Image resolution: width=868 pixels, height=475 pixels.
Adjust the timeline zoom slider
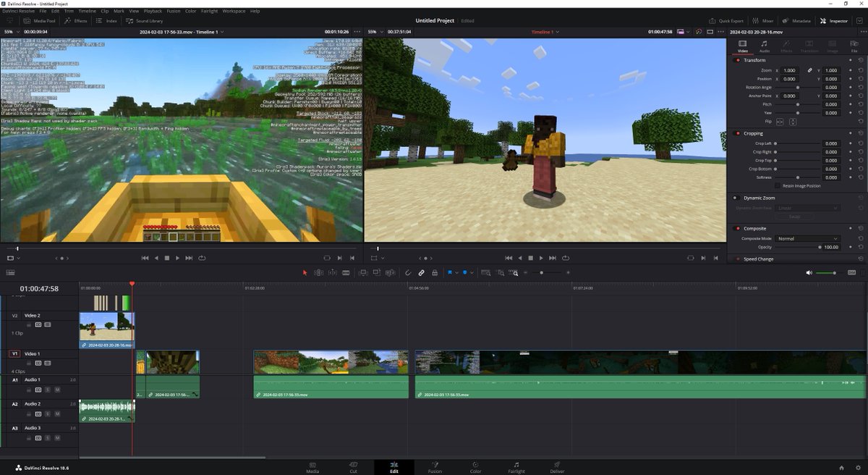point(546,272)
